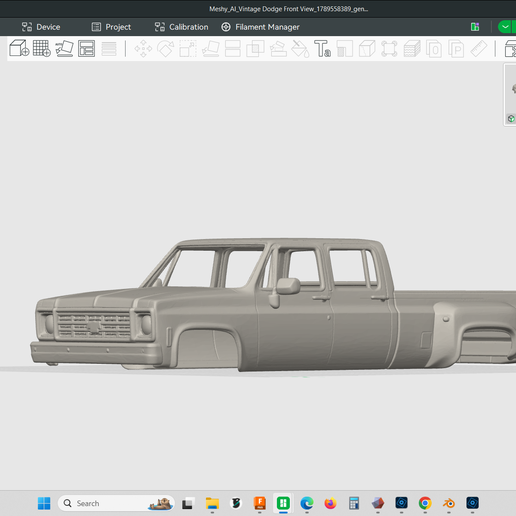Open the Calibration tab
Viewport: 516px width, 516px height.
[182, 27]
